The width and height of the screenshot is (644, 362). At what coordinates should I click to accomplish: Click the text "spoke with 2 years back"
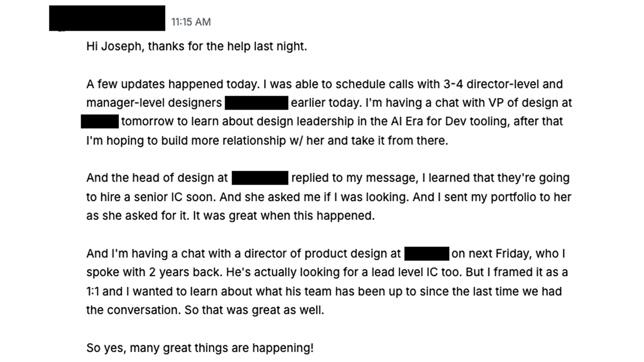coord(154,272)
